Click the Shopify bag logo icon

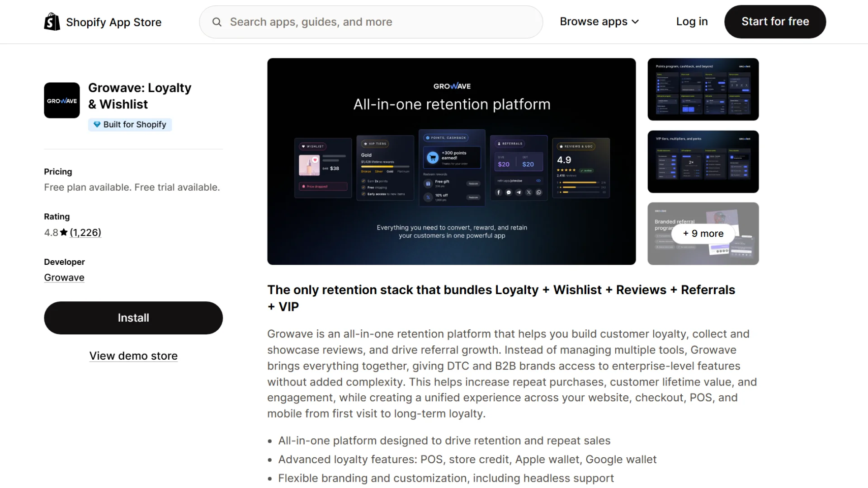(52, 22)
